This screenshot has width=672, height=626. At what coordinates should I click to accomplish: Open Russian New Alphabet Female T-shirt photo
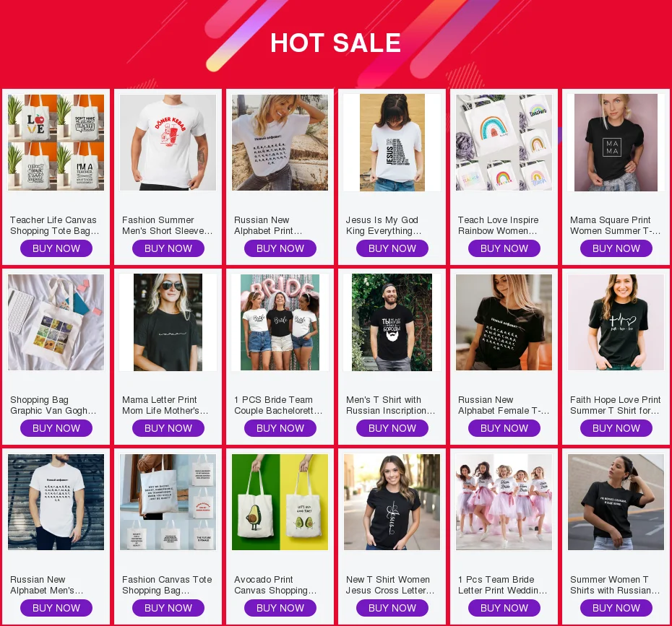[504, 322]
